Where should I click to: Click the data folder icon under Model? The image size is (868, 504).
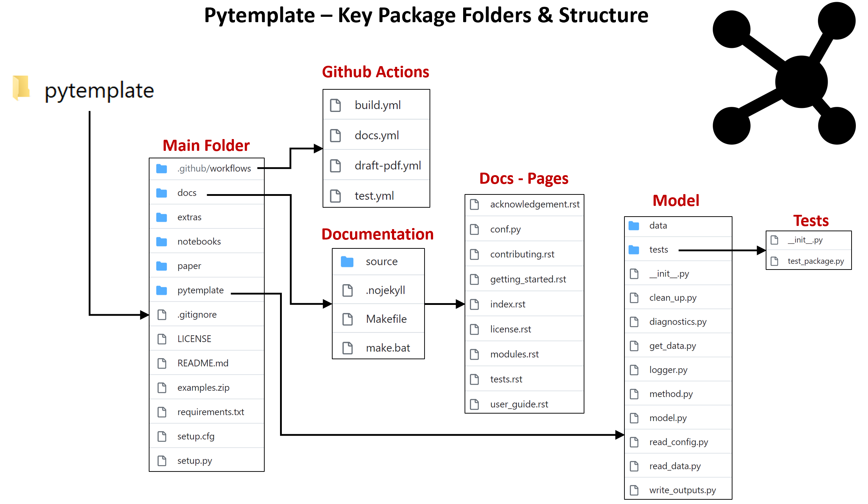(634, 226)
